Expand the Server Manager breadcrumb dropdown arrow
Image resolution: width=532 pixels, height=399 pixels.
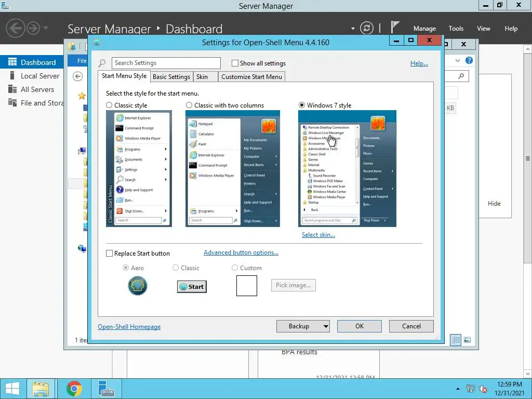(x=353, y=29)
